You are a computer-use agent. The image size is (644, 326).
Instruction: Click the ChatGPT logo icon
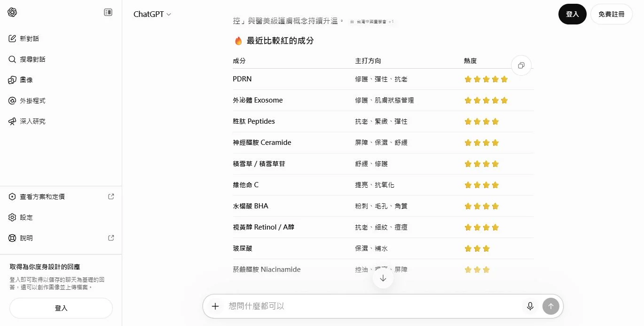pyautogui.click(x=12, y=12)
